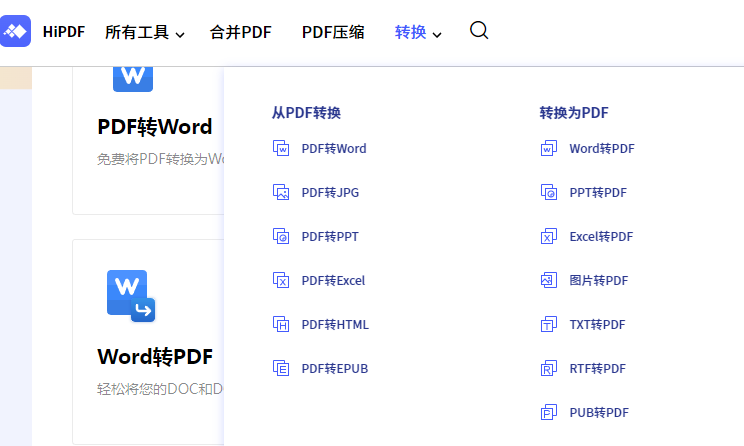Open the PDF转Word card title
Image resolution: width=744 pixels, height=446 pixels.
[155, 127]
